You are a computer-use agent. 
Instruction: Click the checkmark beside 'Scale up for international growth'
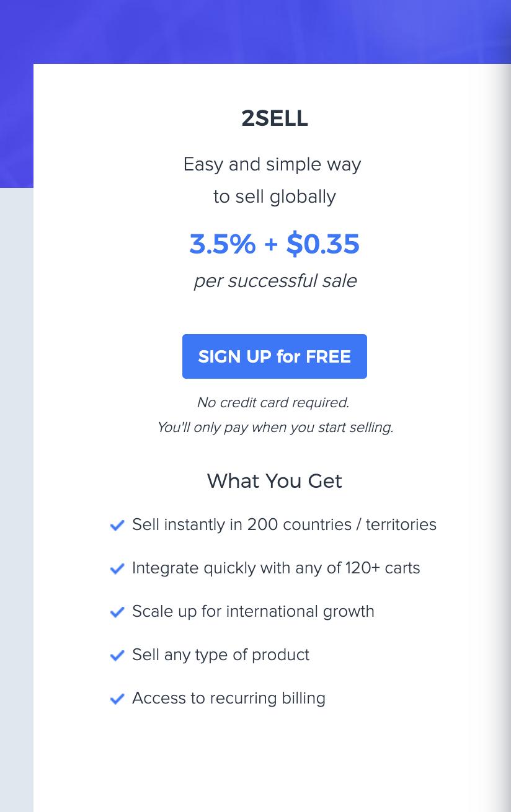point(117,612)
